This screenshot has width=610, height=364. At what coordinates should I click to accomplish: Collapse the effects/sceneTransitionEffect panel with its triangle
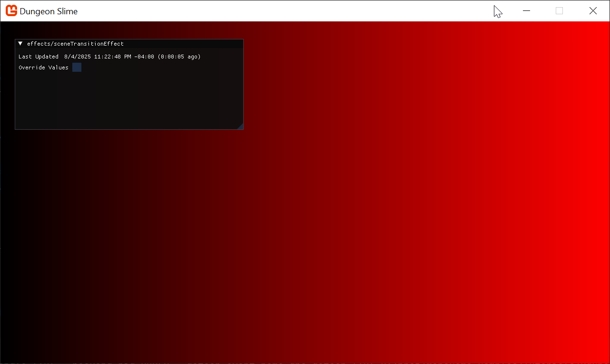point(20,44)
